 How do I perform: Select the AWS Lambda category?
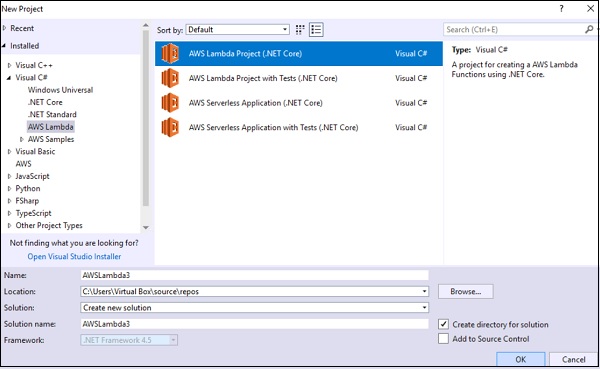[51, 127]
